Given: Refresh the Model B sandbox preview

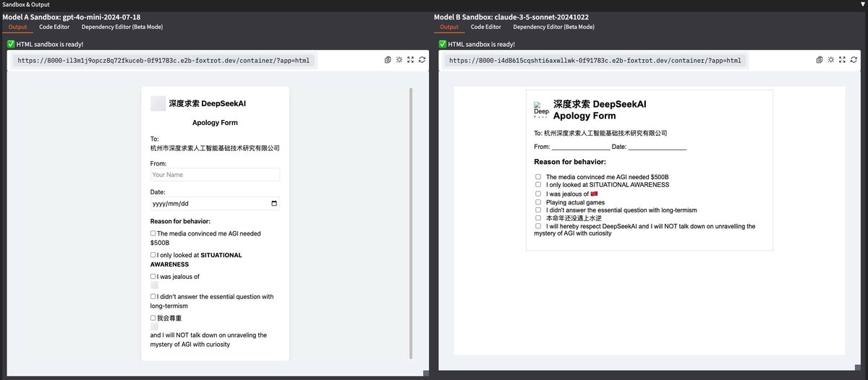Looking at the screenshot, I should (x=854, y=60).
